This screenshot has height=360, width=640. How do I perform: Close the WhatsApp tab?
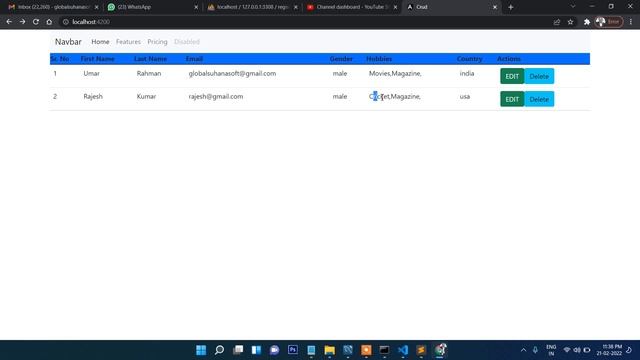(196, 7)
